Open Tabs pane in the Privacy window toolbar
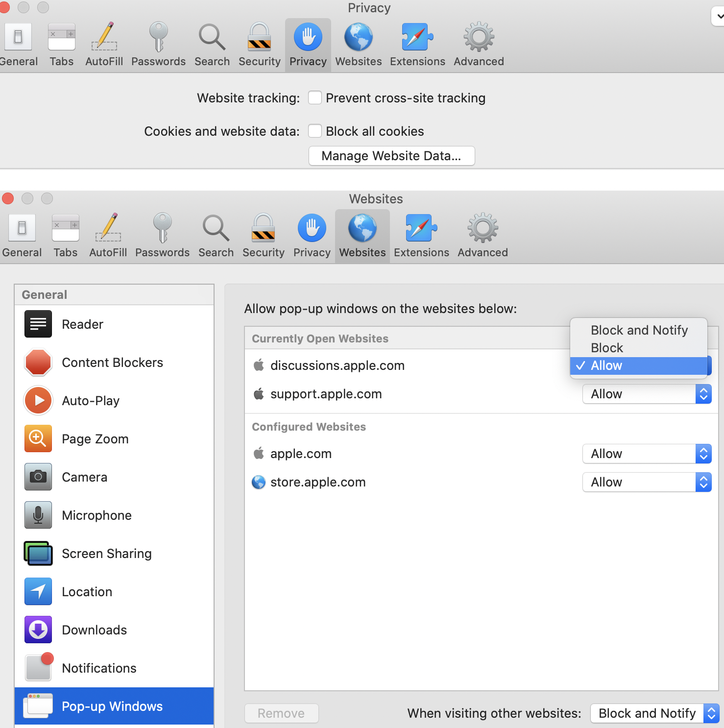 coord(62,45)
